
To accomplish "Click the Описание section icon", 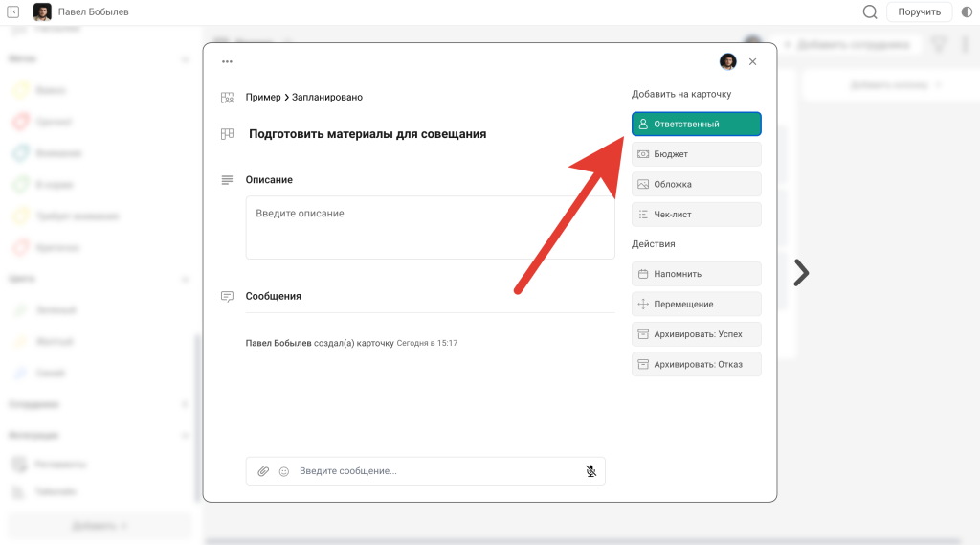I will 227,179.
